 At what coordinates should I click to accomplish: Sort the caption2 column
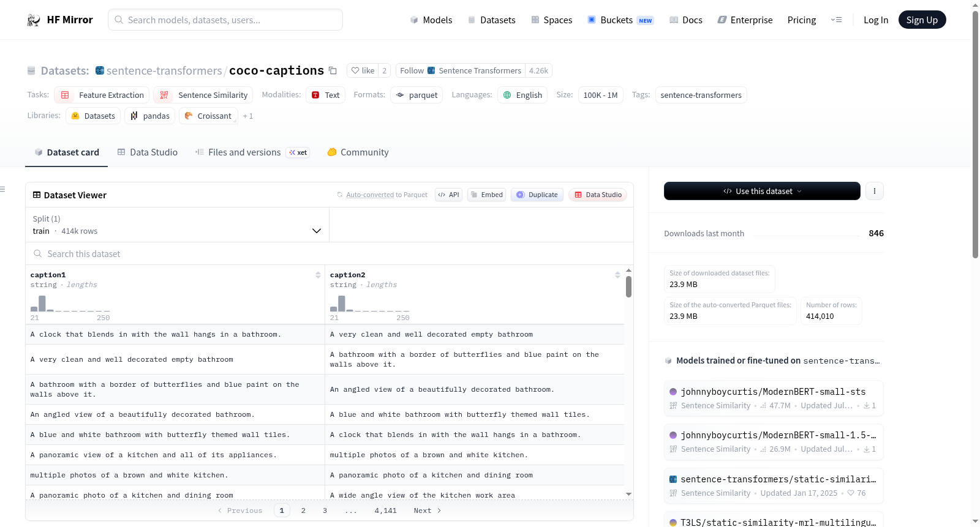[617, 275]
